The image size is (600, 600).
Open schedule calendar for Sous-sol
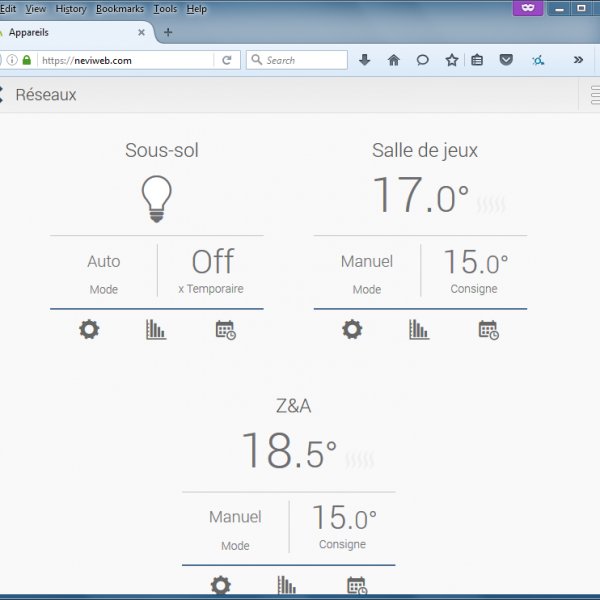(x=225, y=329)
